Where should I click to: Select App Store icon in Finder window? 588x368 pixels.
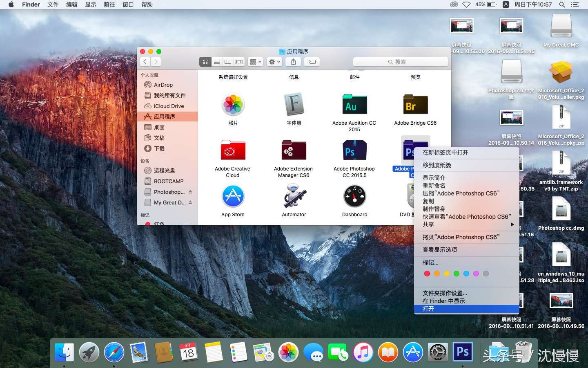[x=233, y=196]
